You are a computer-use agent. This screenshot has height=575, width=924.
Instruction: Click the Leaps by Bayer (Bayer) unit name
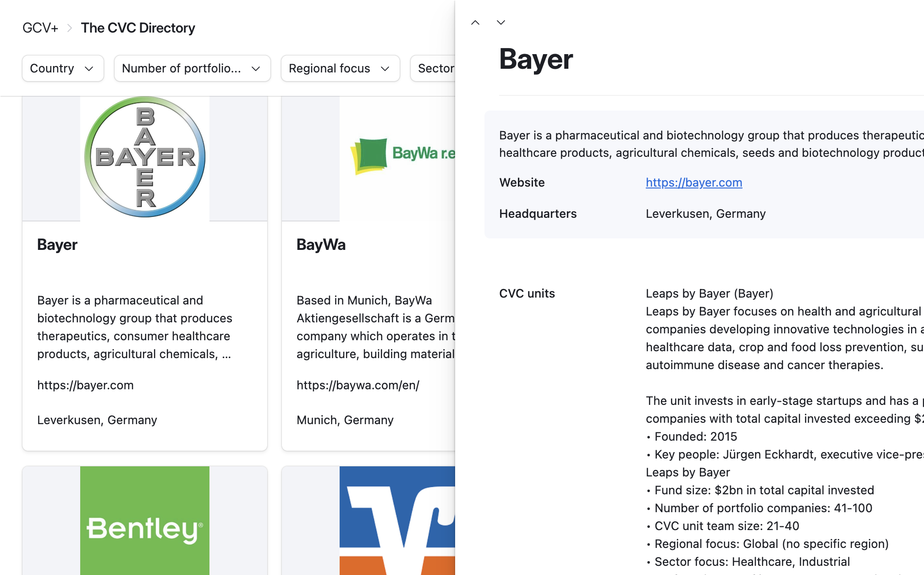click(x=709, y=293)
